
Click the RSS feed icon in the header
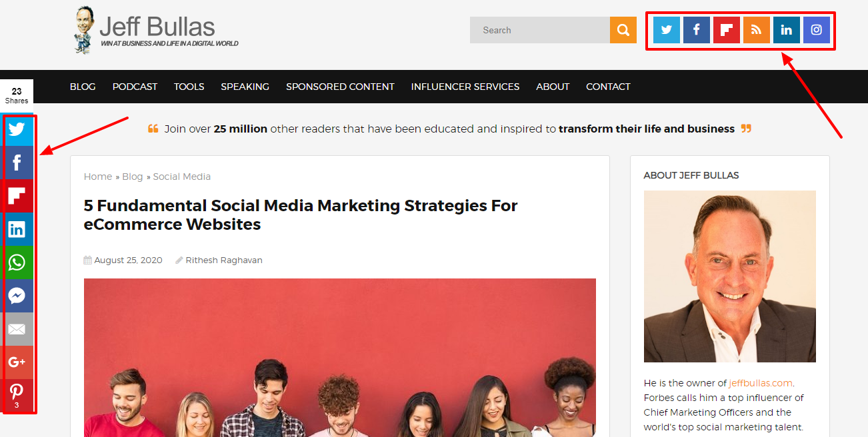coord(756,30)
